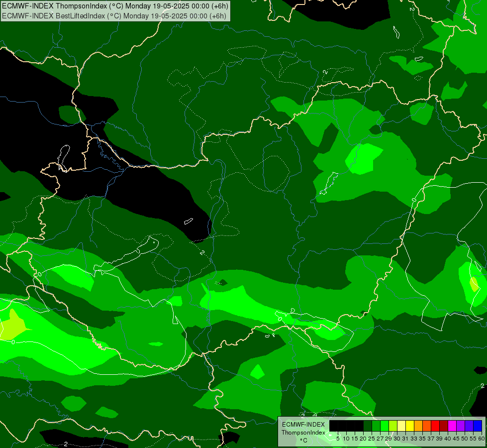Click legend tick value 35
Screen dimensions: 487x448
(x=422, y=439)
